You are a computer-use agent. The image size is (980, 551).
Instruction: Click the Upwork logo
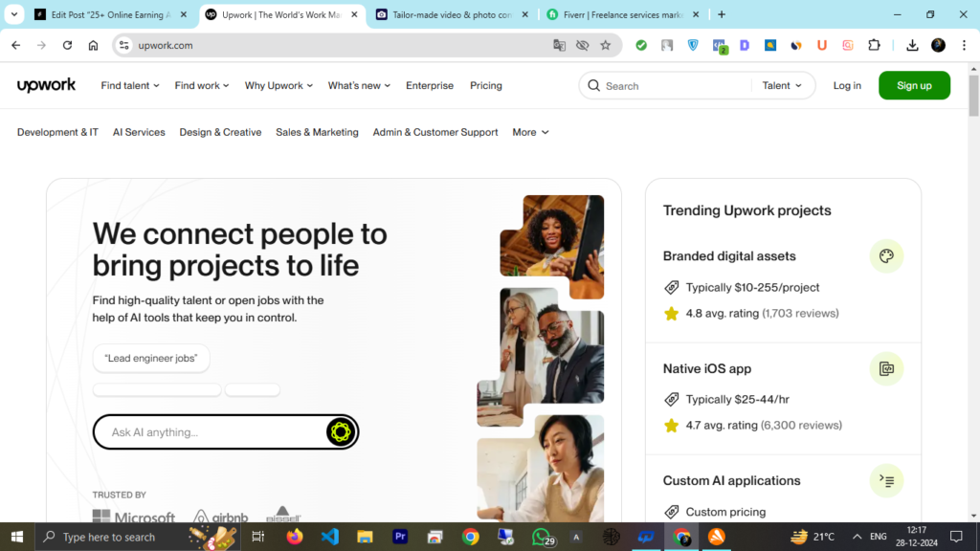46,85
